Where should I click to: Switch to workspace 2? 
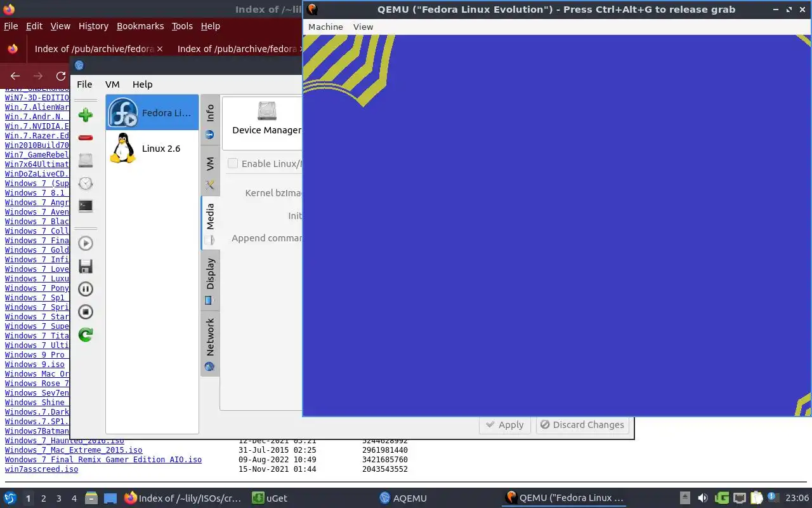[x=44, y=498]
